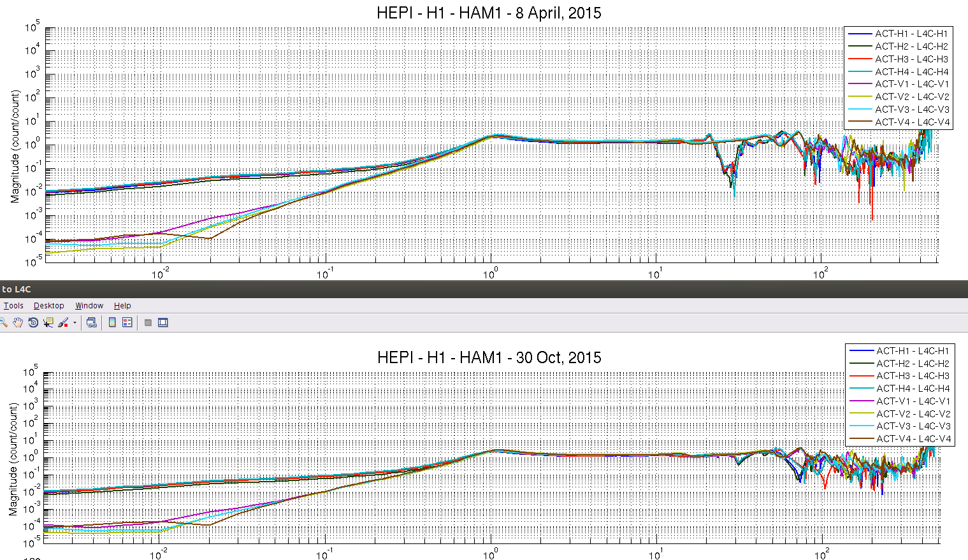
Task: Click the bottom plot's Magnitude (count/count) axis label
Action: 14,459
